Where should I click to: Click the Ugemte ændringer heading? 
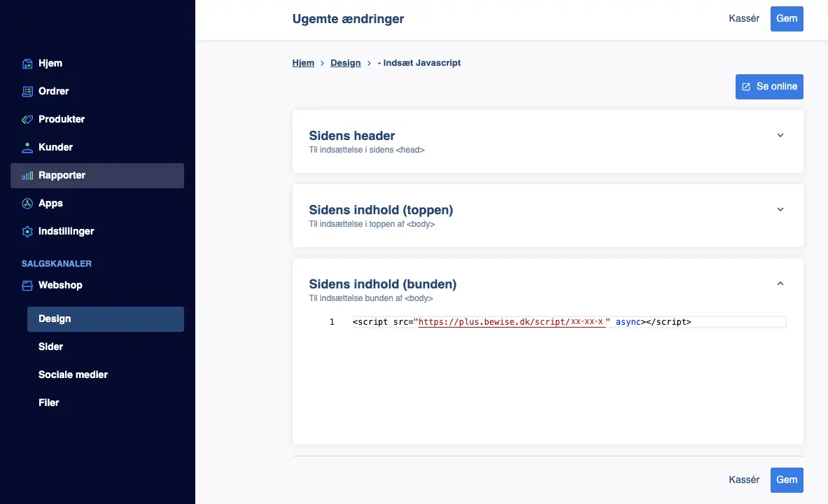(348, 19)
